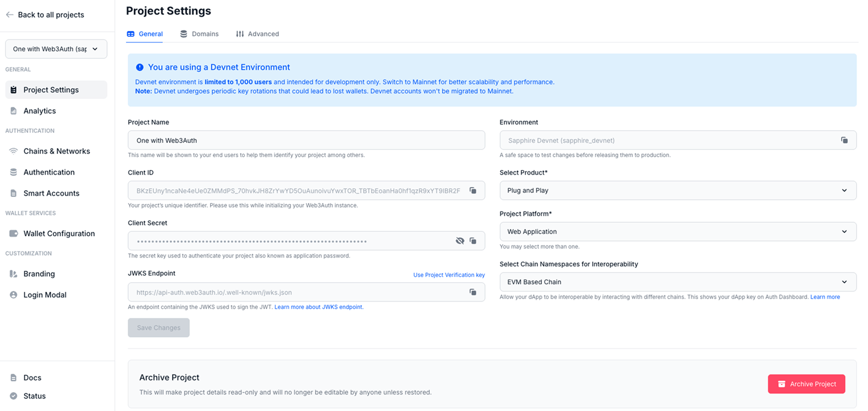
Task: Switch to the Domains tab
Action: click(x=205, y=34)
